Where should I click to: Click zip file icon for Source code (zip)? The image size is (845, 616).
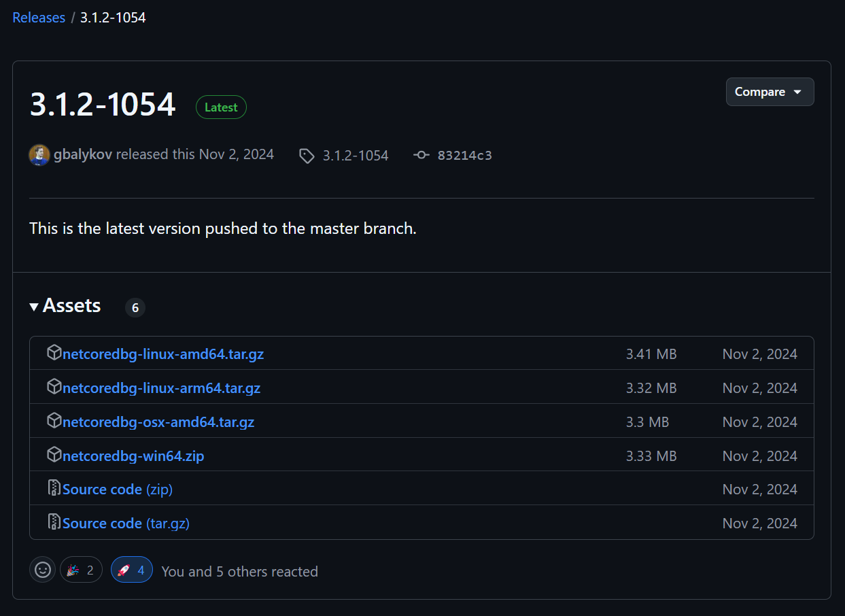(54, 488)
